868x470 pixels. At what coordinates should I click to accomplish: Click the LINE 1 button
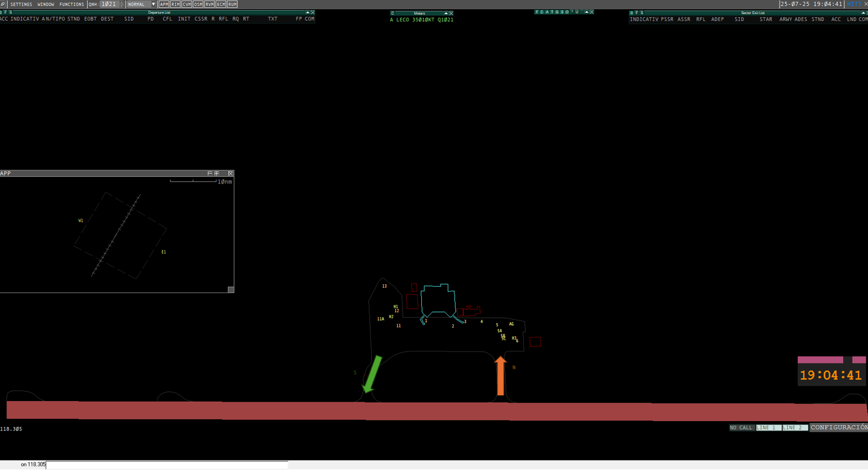[768, 428]
